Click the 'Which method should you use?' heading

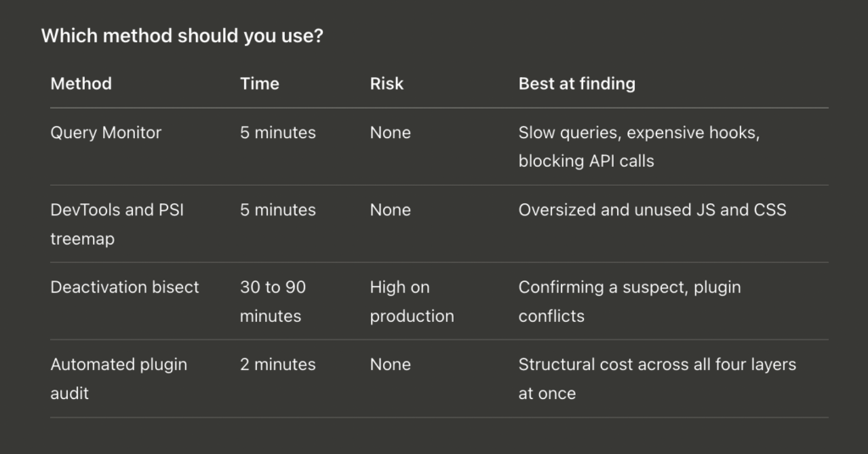coord(182,36)
